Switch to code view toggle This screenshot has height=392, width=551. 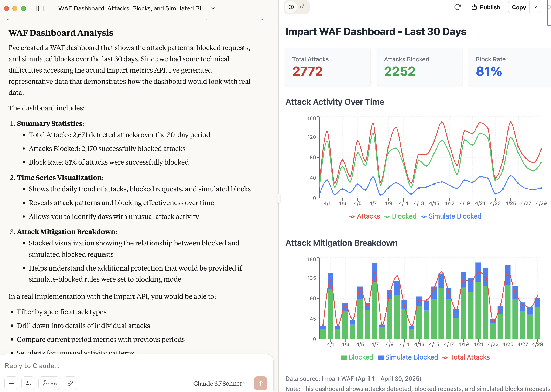(302, 7)
